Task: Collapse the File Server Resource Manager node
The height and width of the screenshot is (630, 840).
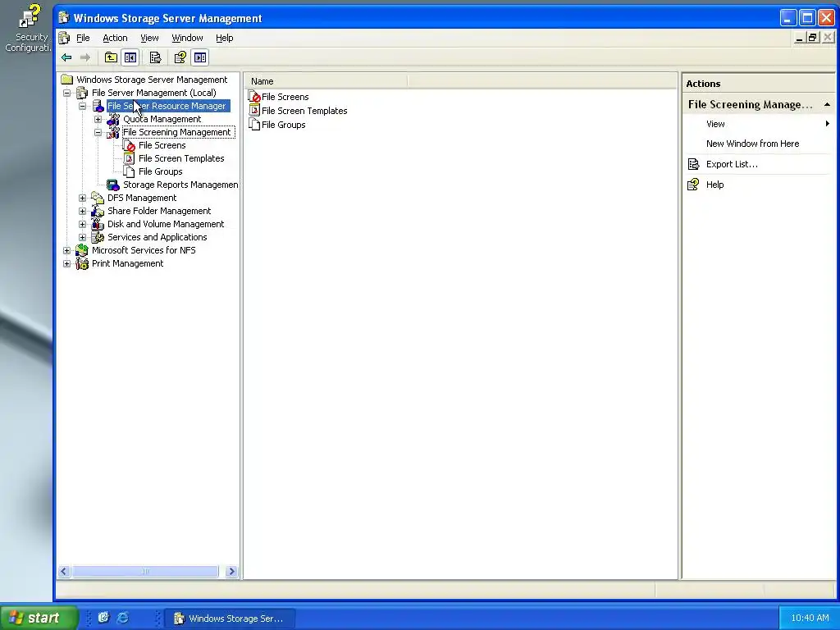Action: click(83, 106)
